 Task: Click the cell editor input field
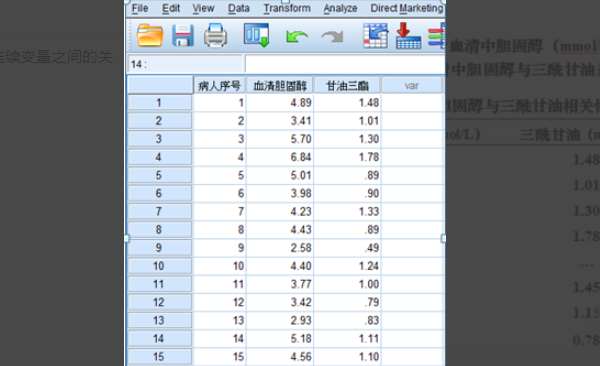point(345,64)
